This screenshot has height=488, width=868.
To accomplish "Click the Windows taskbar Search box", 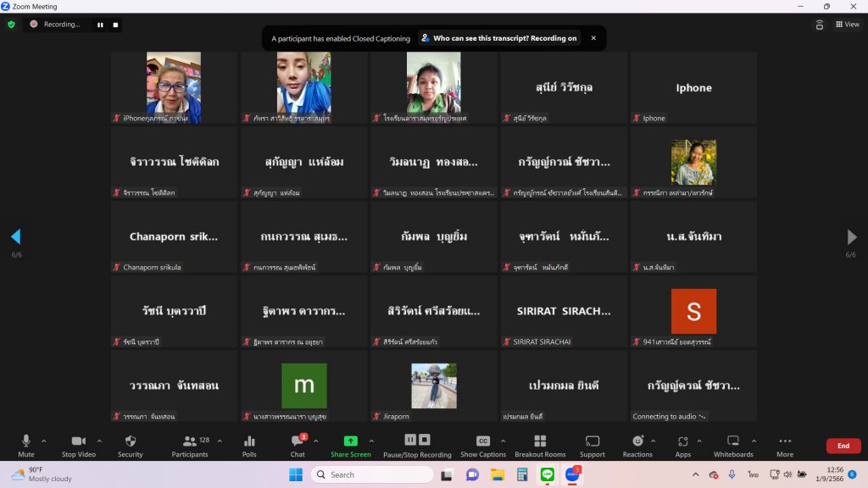I will tap(371, 474).
